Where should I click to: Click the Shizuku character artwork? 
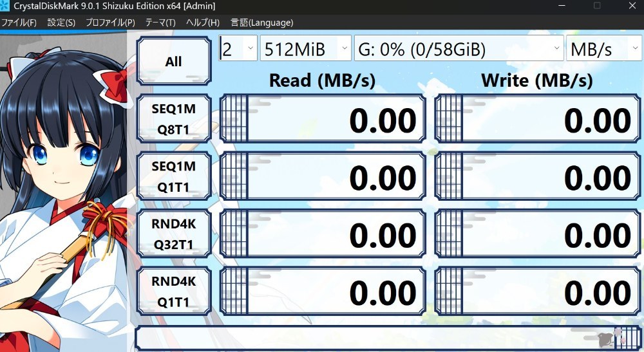click(x=65, y=193)
